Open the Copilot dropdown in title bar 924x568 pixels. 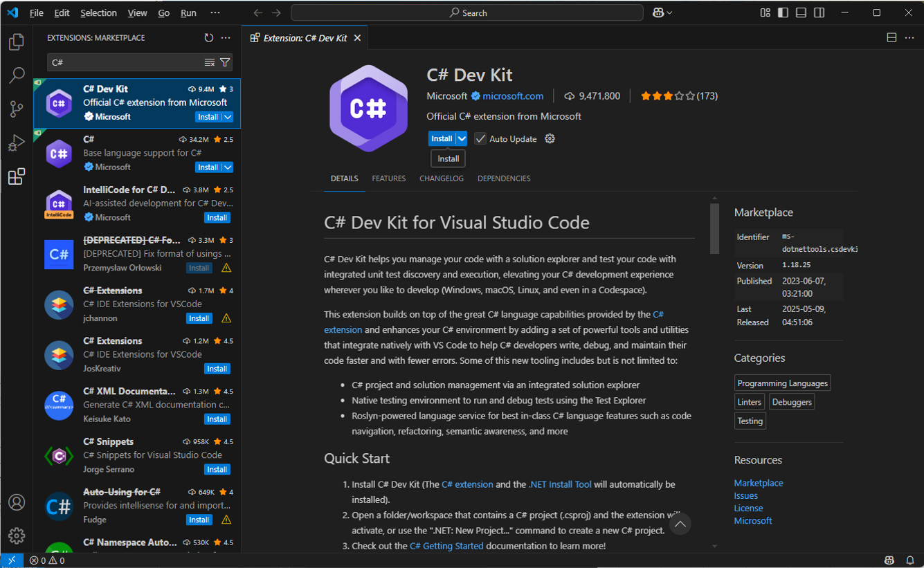click(662, 12)
